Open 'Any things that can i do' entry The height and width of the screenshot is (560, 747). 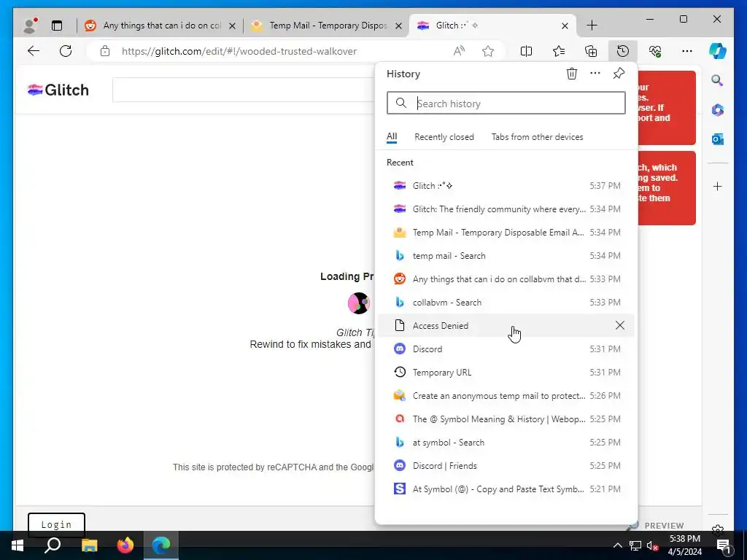click(x=506, y=279)
